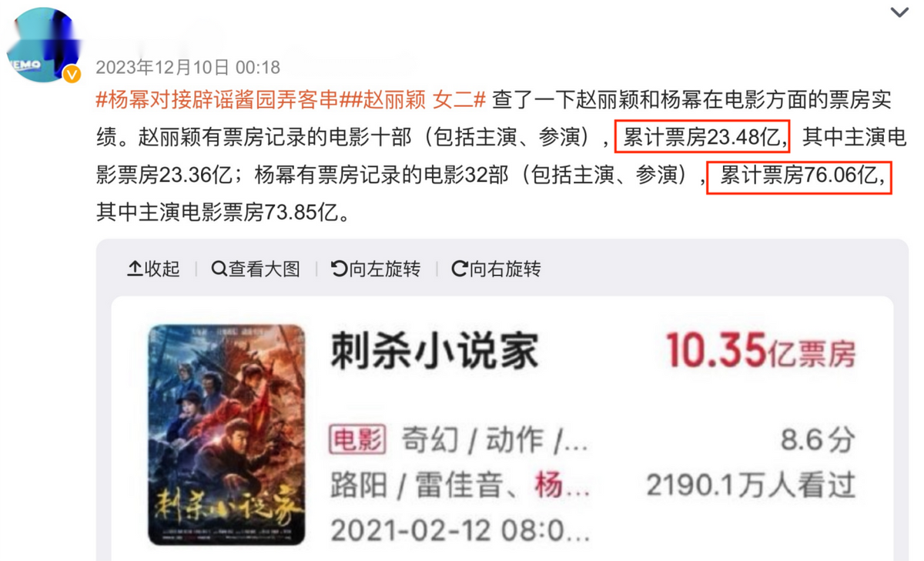
Task: Click the movie title 刺杀小说家
Action: tap(434, 352)
